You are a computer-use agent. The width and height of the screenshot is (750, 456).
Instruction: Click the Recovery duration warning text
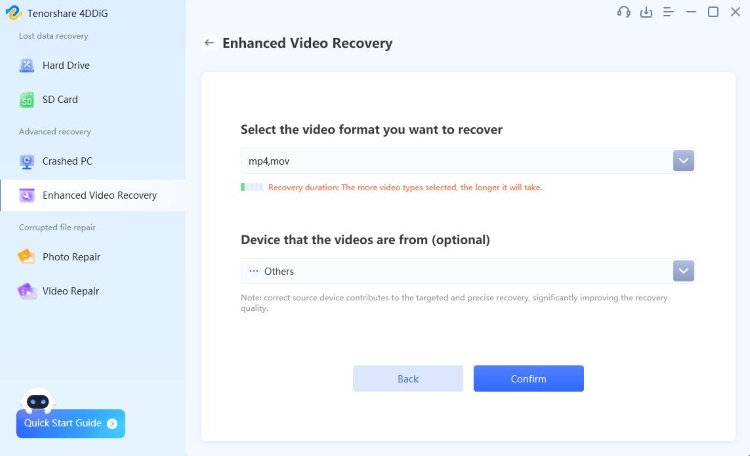click(405, 188)
